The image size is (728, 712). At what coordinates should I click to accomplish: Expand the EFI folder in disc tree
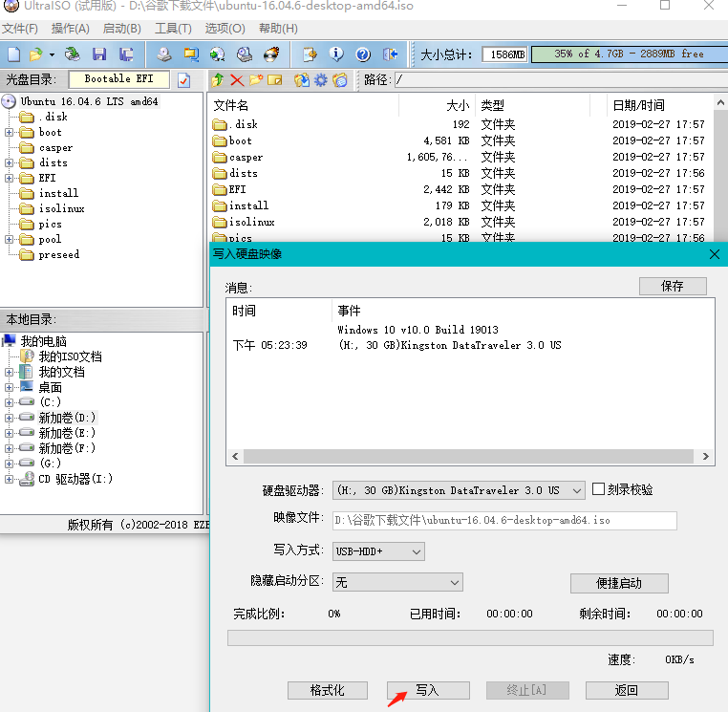(x=9, y=179)
